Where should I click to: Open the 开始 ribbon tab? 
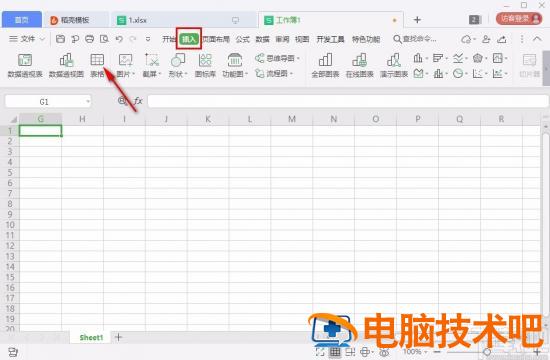click(169, 39)
